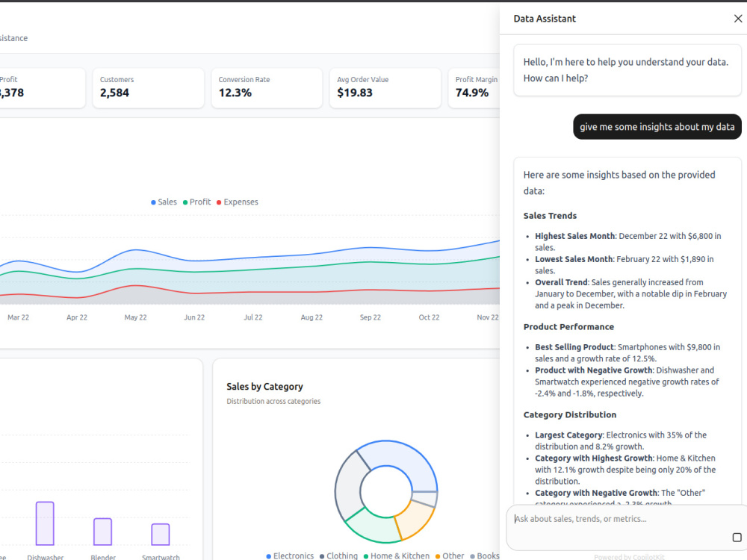
Task: Toggle Other in the category legend
Action: coord(449,556)
